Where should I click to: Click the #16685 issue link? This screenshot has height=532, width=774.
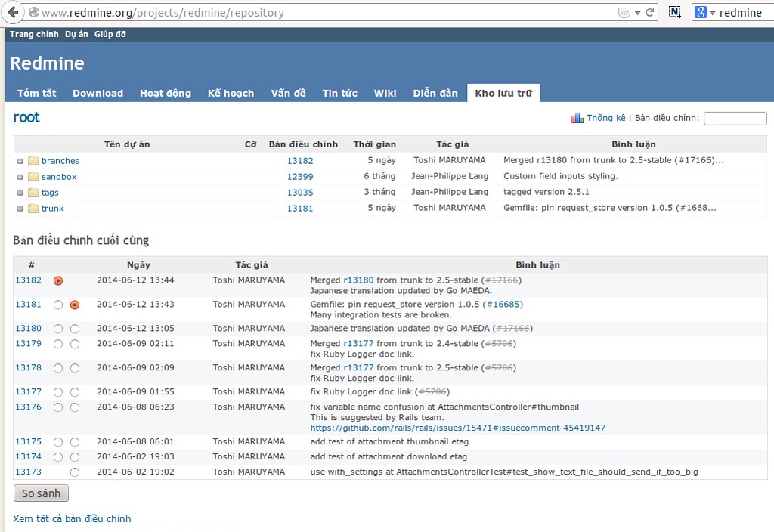[x=503, y=305]
